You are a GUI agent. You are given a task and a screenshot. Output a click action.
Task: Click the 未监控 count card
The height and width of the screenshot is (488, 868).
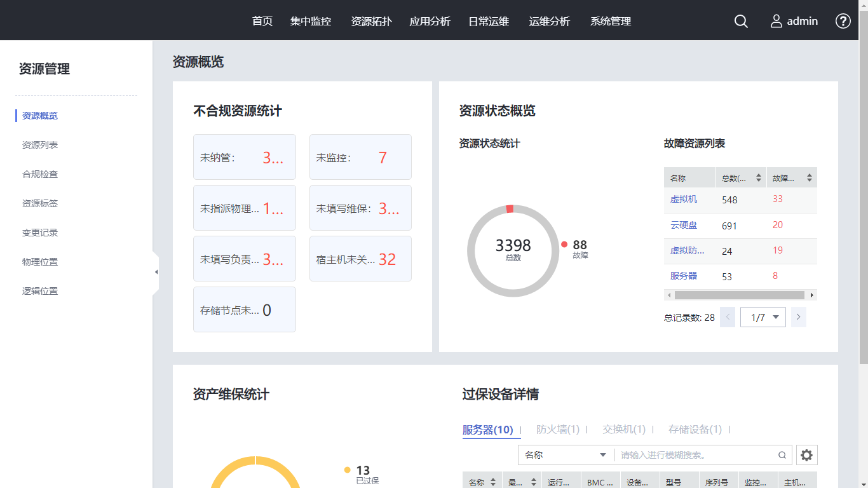click(x=360, y=157)
